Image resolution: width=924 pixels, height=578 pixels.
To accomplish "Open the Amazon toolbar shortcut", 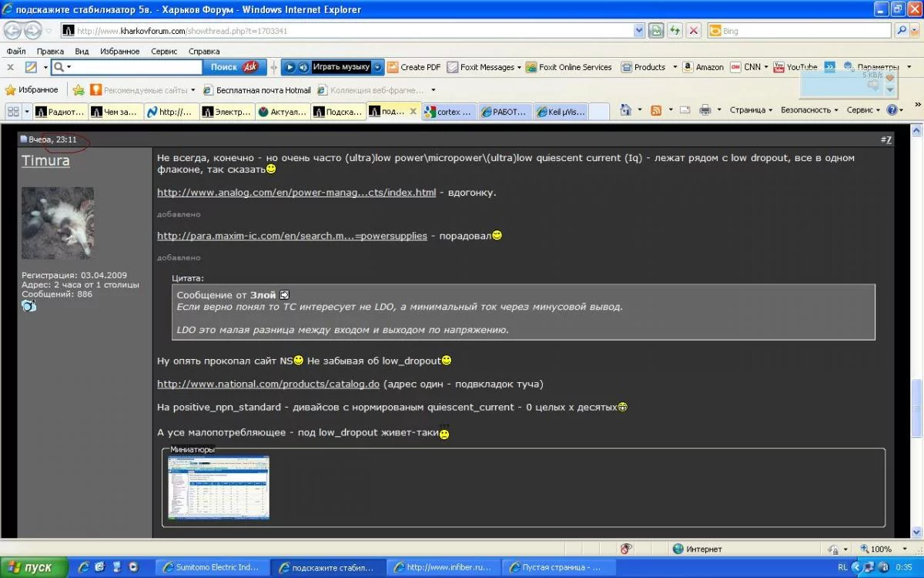I will (703, 67).
